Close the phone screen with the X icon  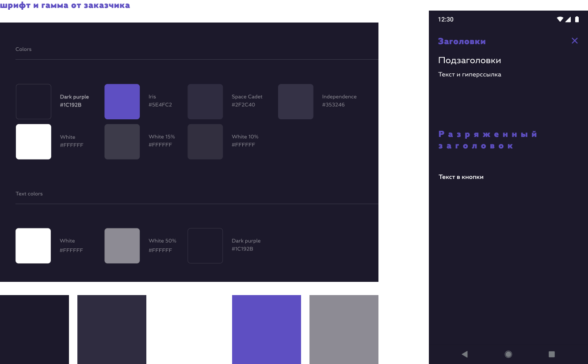pyautogui.click(x=575, y=41)
